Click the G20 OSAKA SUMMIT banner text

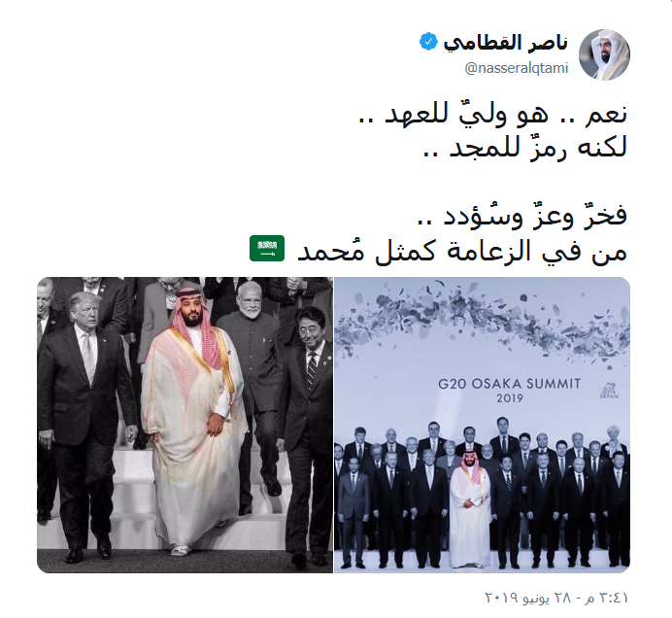(x=509, y=384)
